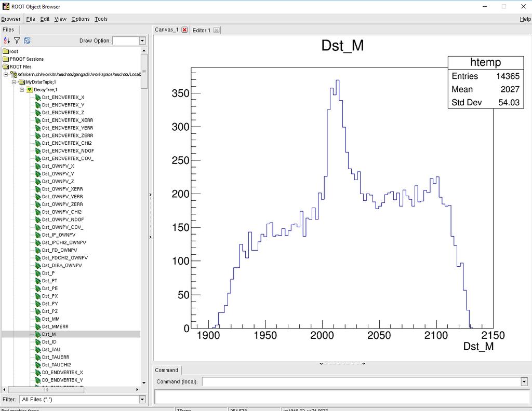Select the Dst_PX branch
Viewport: 532px width, 411px height.
(x=50, y=296)
